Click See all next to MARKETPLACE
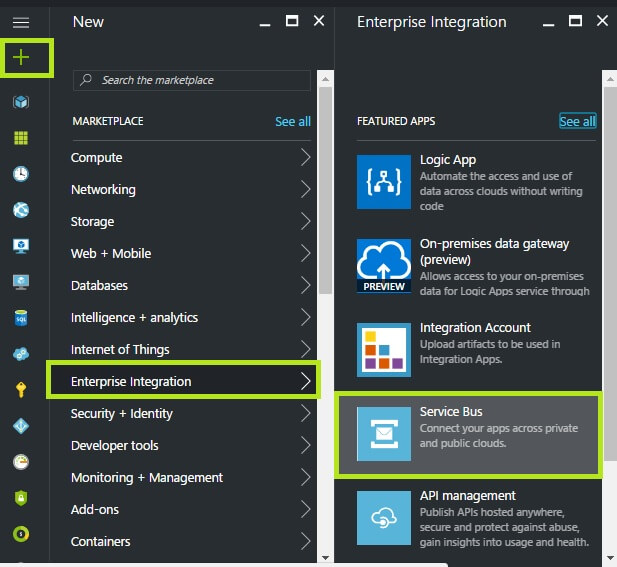This screenshot has height=567, width=617. coord(293,122)
